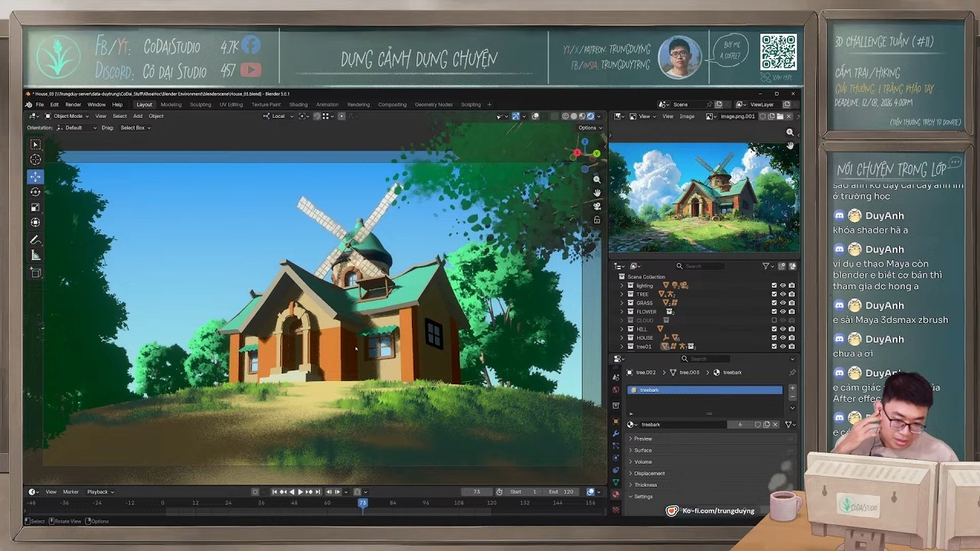Select the Add Cube tool

(x=35, y=272)
